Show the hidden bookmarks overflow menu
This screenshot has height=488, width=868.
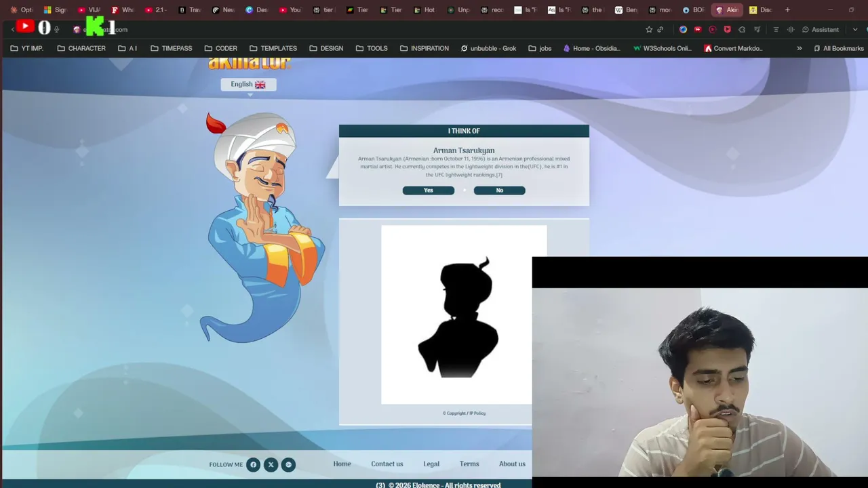[800, 48]
